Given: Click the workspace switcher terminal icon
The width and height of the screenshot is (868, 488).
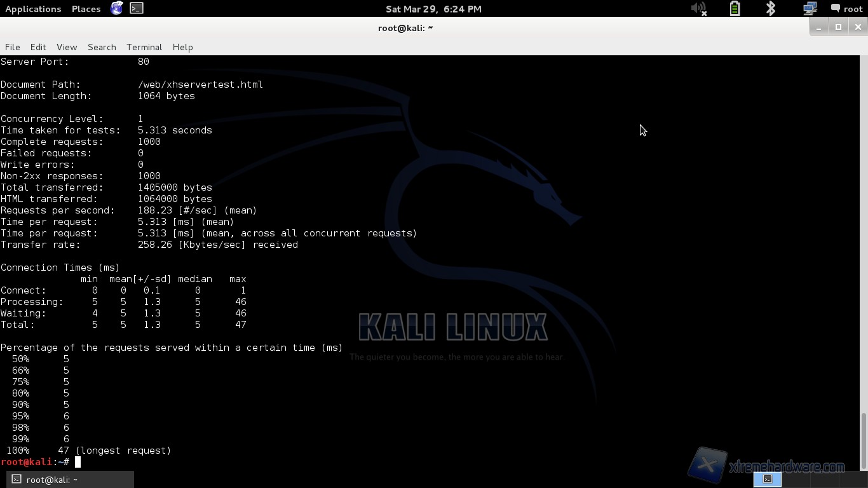Looking at the screenshot, I should [x=767, y=479].
